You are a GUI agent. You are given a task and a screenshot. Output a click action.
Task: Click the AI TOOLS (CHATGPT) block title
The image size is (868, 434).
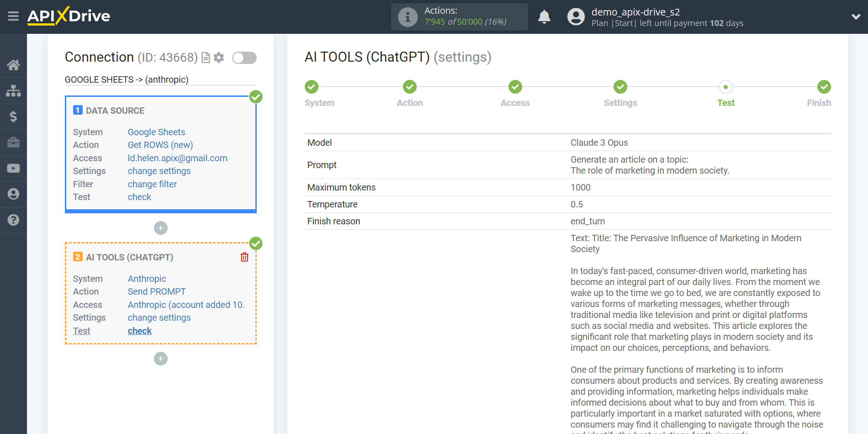click(x=129, y=257)
